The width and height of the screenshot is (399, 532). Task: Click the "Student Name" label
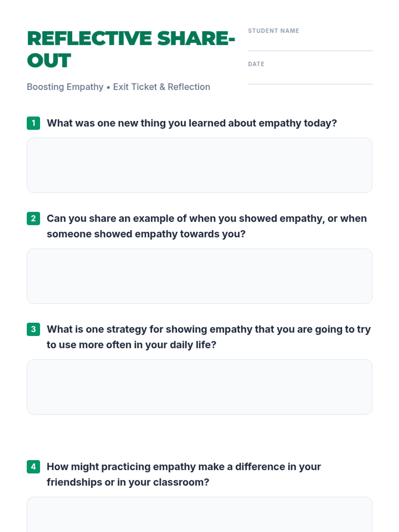point(273,31)
